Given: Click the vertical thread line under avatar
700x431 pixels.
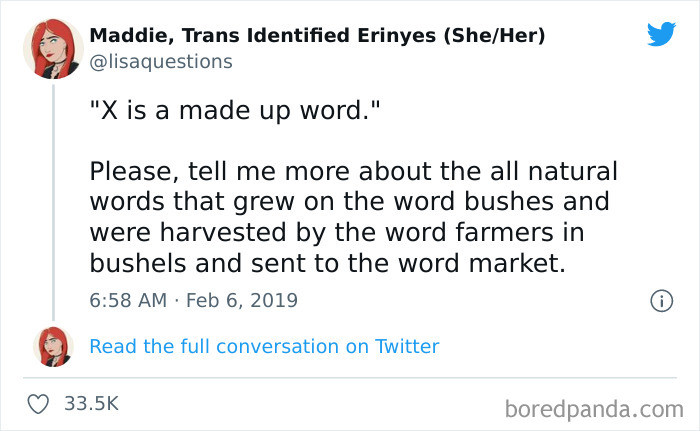Looking at the screenshot, I should (53, 202).
